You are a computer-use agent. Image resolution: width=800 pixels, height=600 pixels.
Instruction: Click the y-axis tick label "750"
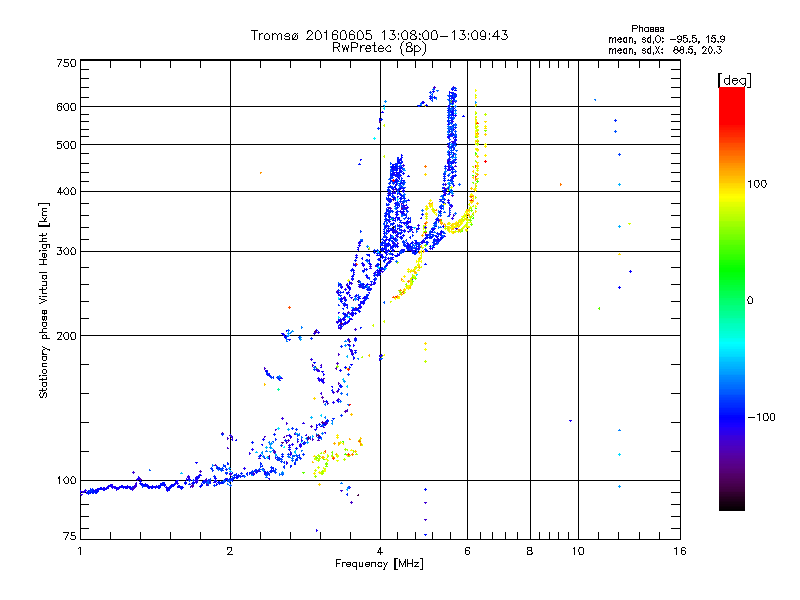(66, 63)
